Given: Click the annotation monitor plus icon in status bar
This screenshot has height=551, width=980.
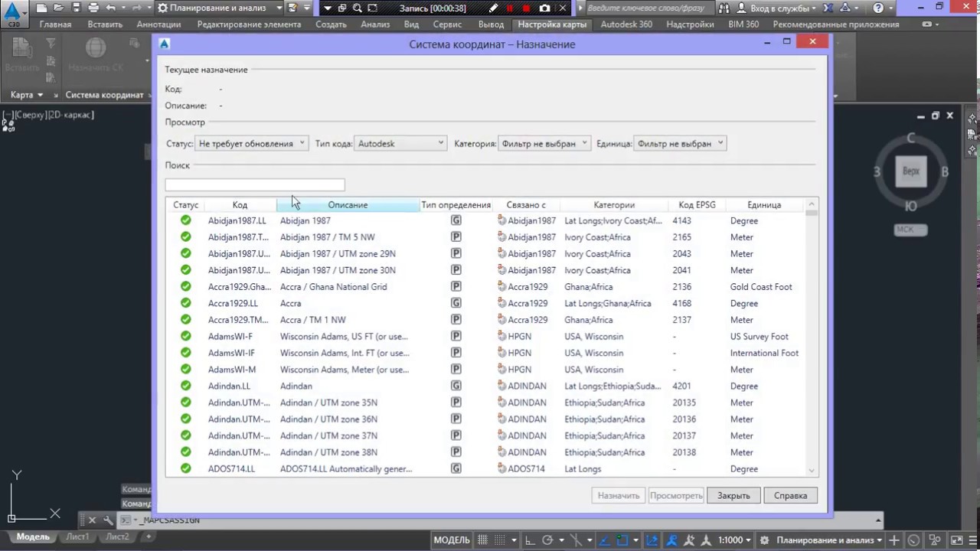Looking at the screenshot, I should click(x=894, y=540).
